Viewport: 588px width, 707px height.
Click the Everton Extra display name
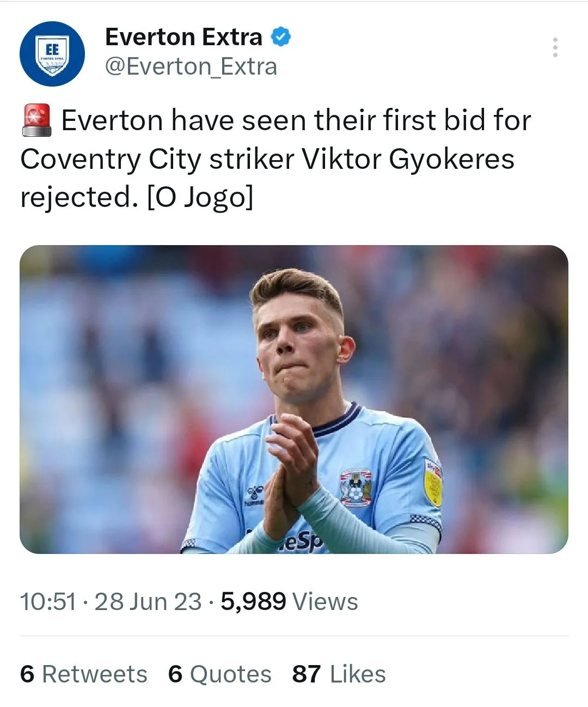tap(183, 37)
